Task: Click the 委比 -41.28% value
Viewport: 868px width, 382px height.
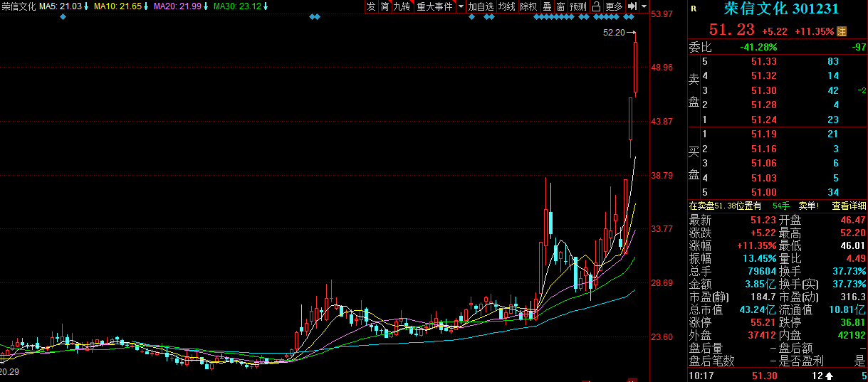Action: pyautogui.click(x=759, y=47)
